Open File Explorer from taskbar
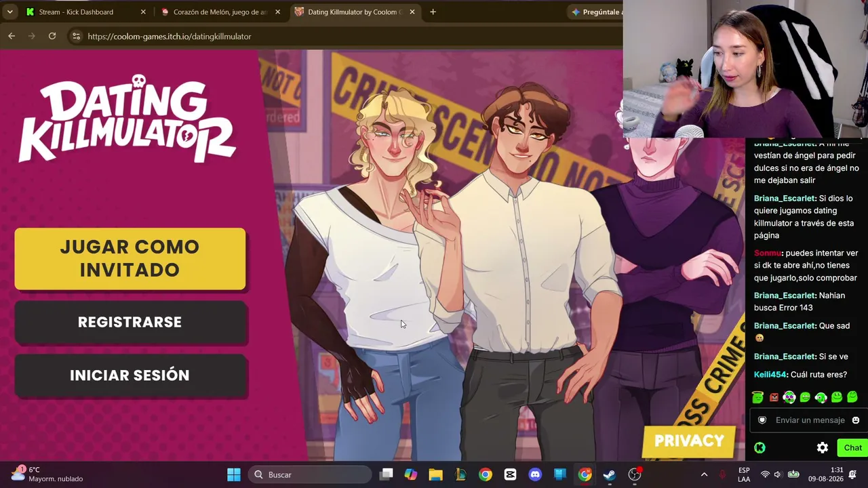This screenshot has height=488, width=868. click(435, 474)
